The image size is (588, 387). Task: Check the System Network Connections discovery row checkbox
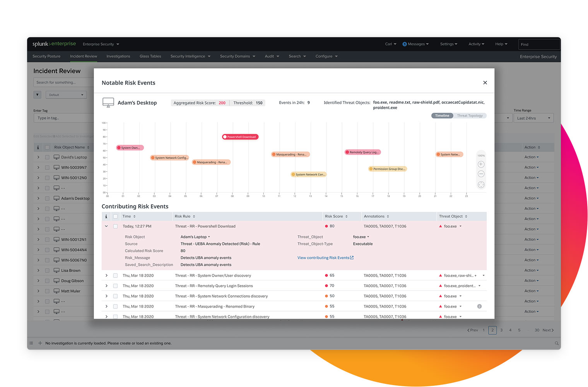[x=115, y=296]
